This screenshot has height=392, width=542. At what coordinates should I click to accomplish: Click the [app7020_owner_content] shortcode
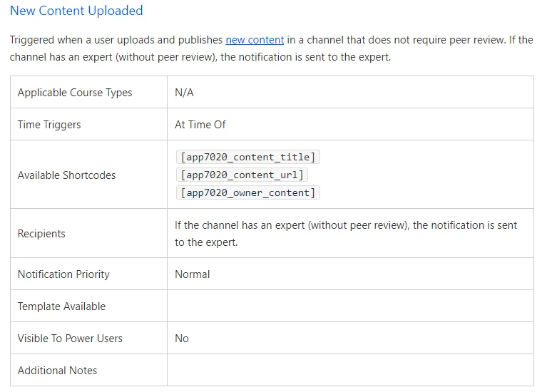pyautogui.click(x=247, y=192)
